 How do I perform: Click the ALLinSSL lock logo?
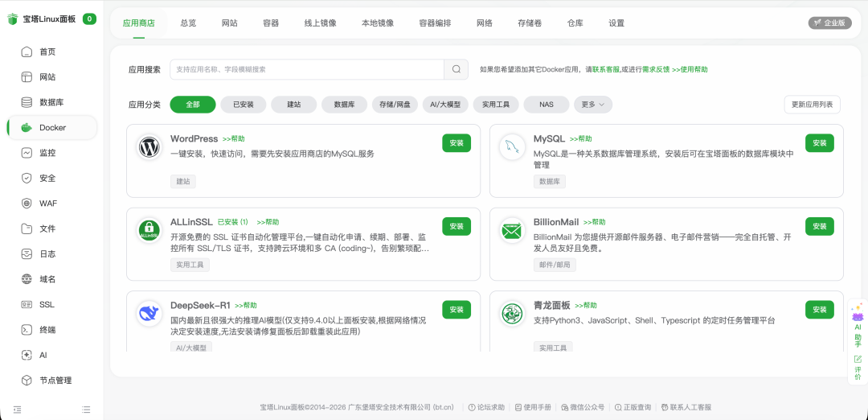point(149,230)
